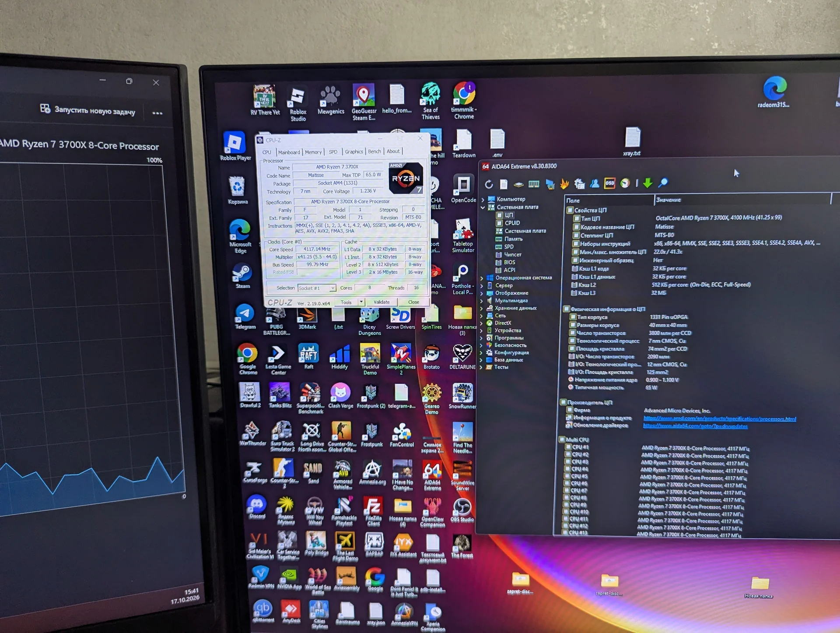Open the Google Chrome desktop icon
Viewport: 840px width, 633px height.
pos(248,359)
